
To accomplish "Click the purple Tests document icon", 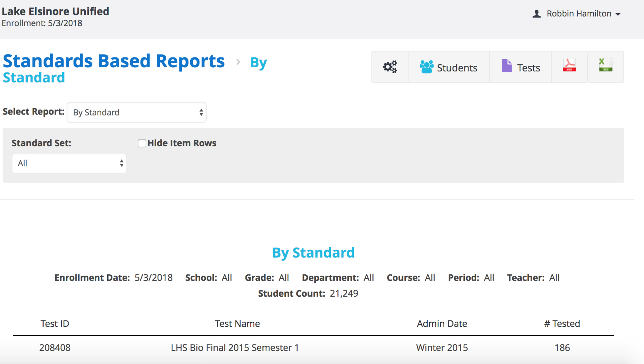I will (x=507, y=66).
